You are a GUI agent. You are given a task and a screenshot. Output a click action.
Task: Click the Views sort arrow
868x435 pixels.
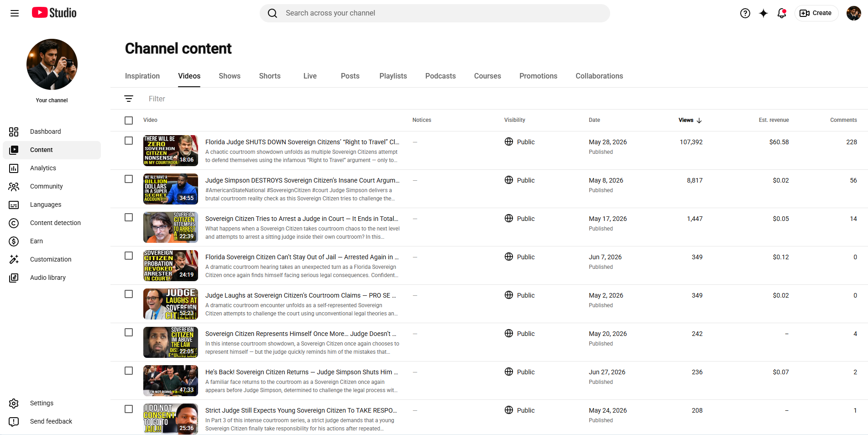pos(699,121)
